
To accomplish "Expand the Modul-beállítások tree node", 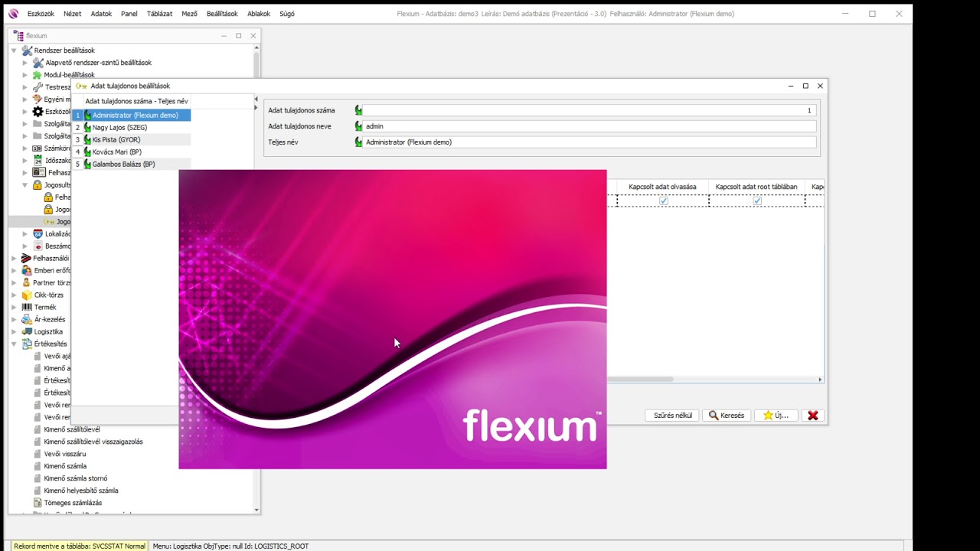I will 24,75.
